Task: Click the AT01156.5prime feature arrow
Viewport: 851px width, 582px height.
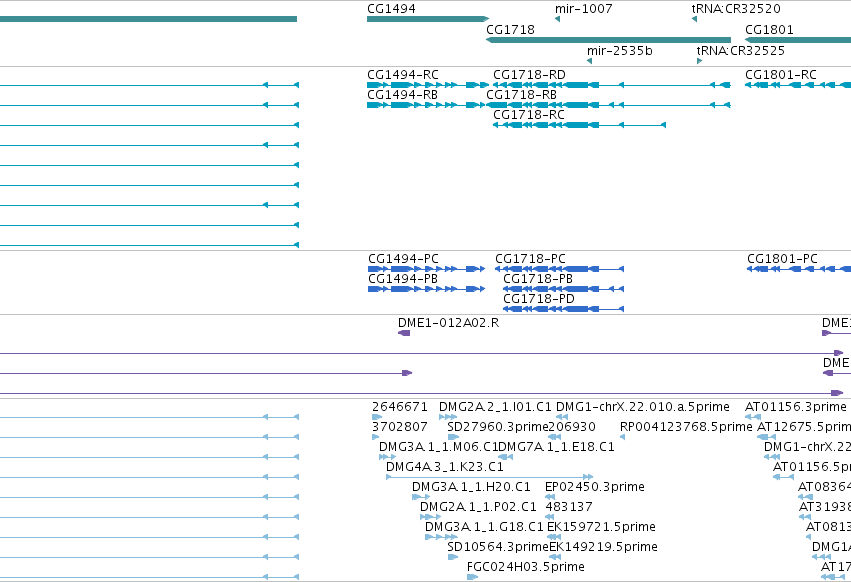Action: (x=783, y=477)
